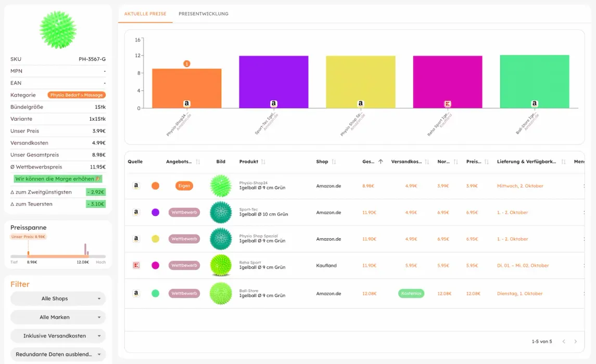This screenshot has width=596, height=364.
Task: Click sort icon next to Produkt column
Action: tap(263, 162)
